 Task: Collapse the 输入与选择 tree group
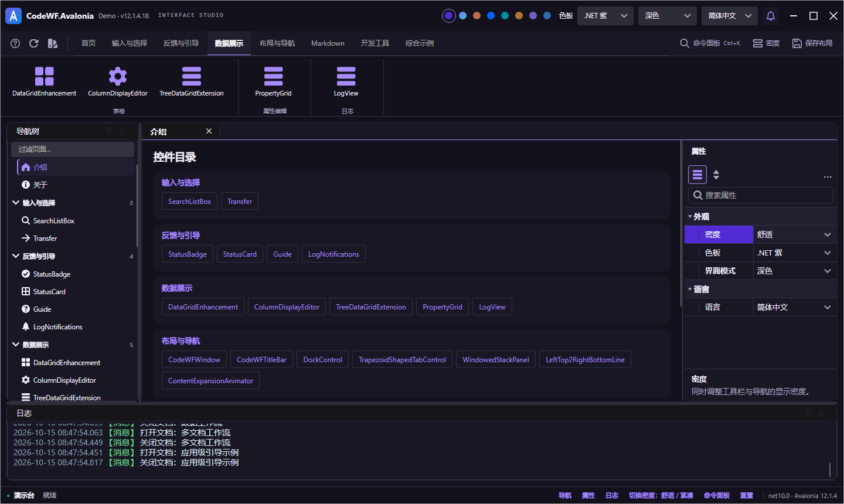16,203
